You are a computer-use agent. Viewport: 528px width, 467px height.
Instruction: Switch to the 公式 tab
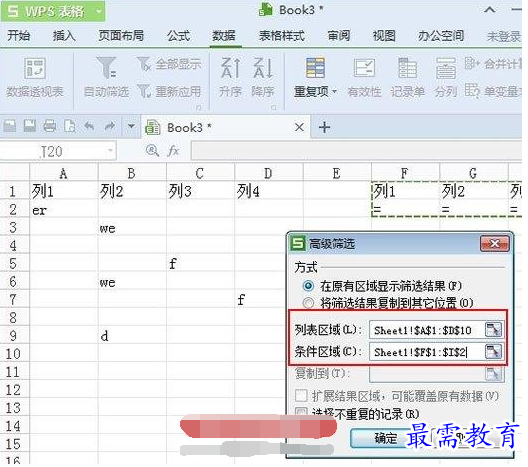coord(179,36)
